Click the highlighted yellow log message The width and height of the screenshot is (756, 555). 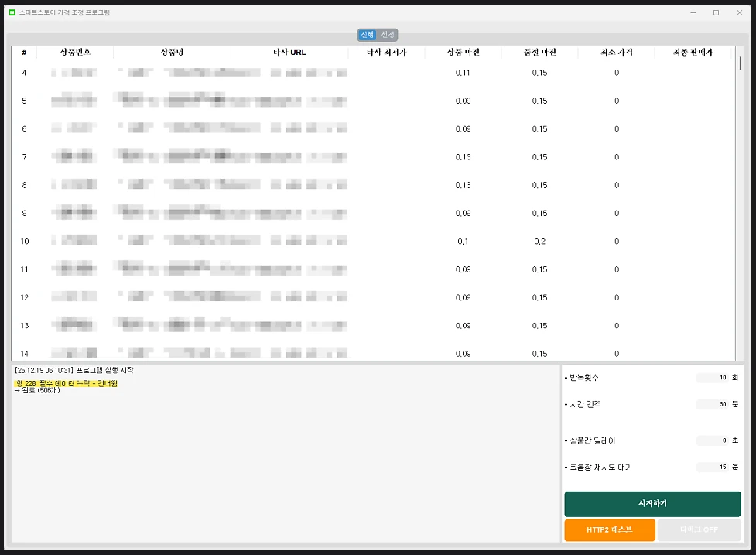[x=66, y=383]
